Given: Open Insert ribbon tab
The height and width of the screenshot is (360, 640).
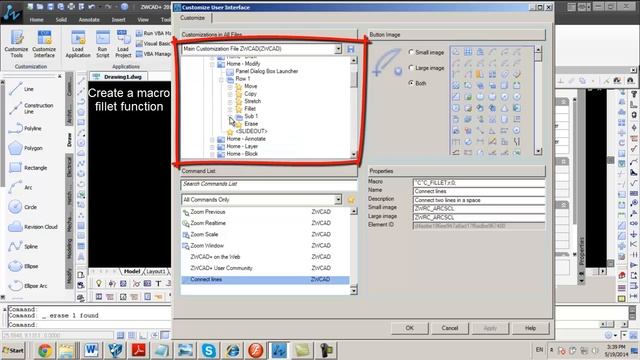Looking at the screenshot, I should [118, 20].
